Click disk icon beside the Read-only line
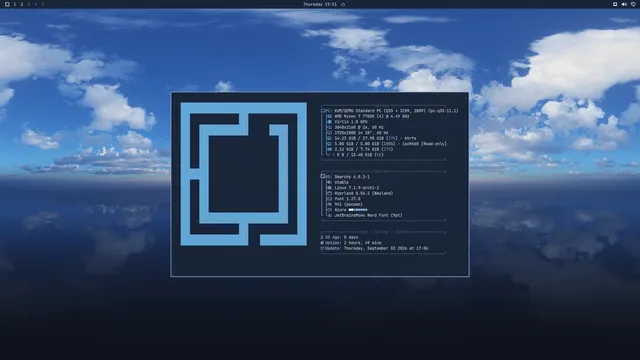This screenshot has width=640, height=360. tap(329, 144)
